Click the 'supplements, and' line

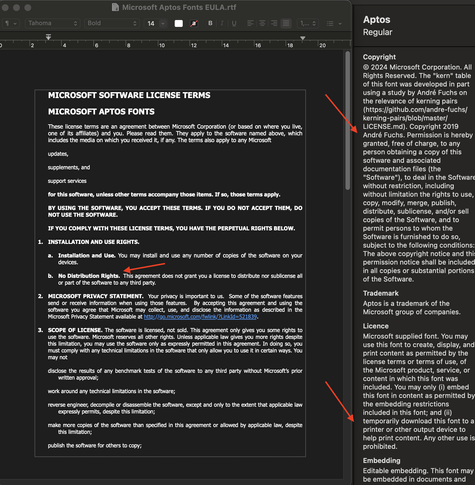[69, 167]
